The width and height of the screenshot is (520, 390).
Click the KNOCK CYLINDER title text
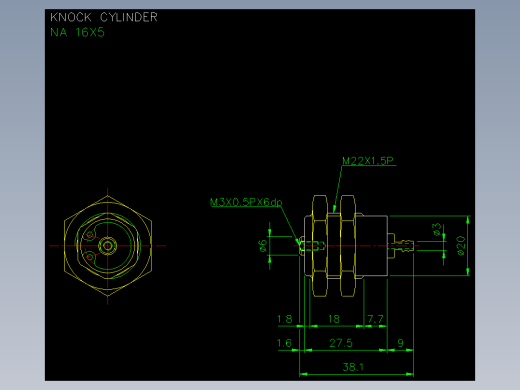click(x=104, y=17)
